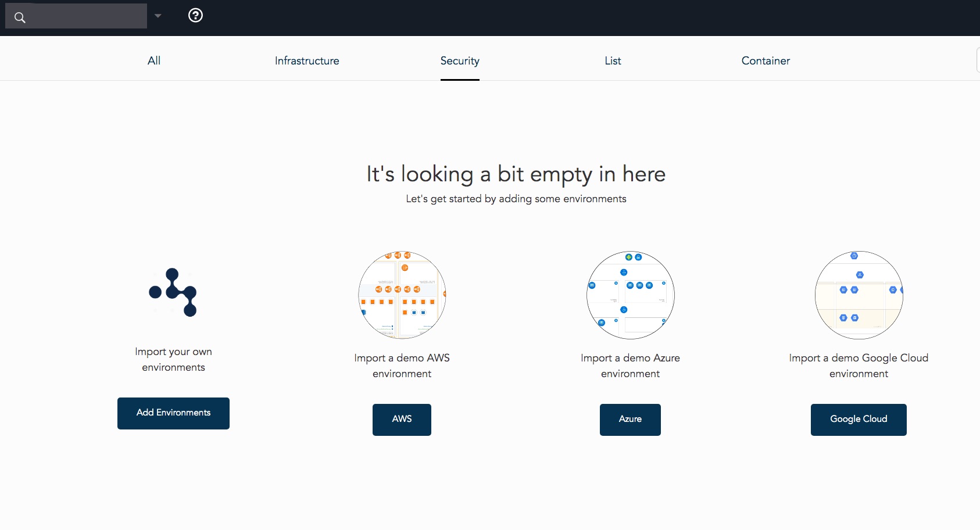This screenshot has height=530, width=980.
Task: Switch to the List tab
Action: (x=613, y=60)
